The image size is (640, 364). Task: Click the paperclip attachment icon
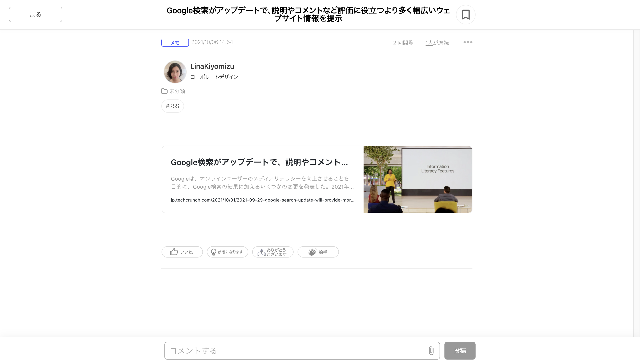click(431, 350)
